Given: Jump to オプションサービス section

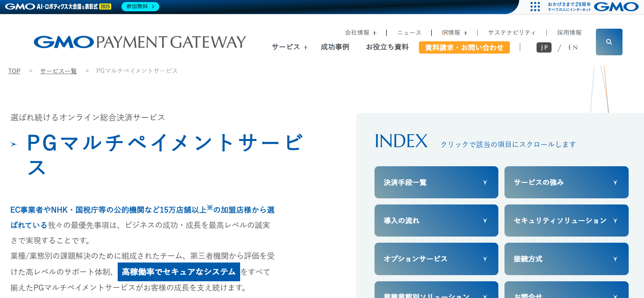Looking at the screenshot, I should pyautogui.click(x=436, y=259).
